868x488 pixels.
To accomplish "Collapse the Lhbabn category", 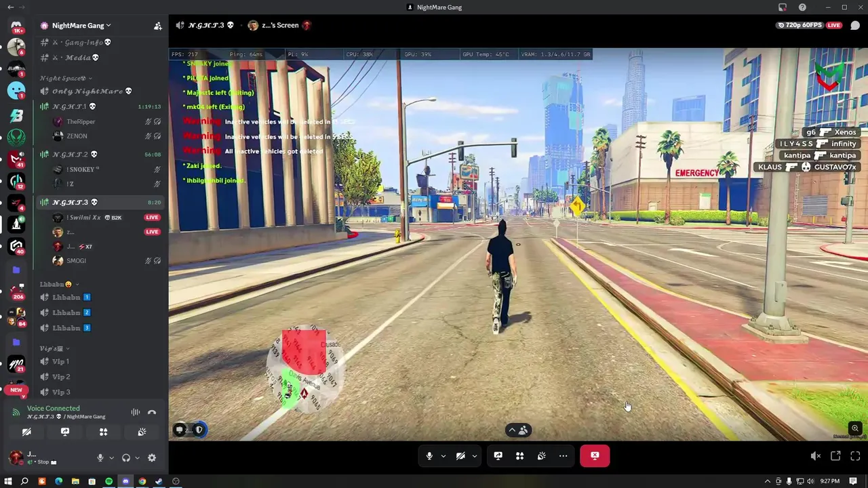I will [59, 285].
